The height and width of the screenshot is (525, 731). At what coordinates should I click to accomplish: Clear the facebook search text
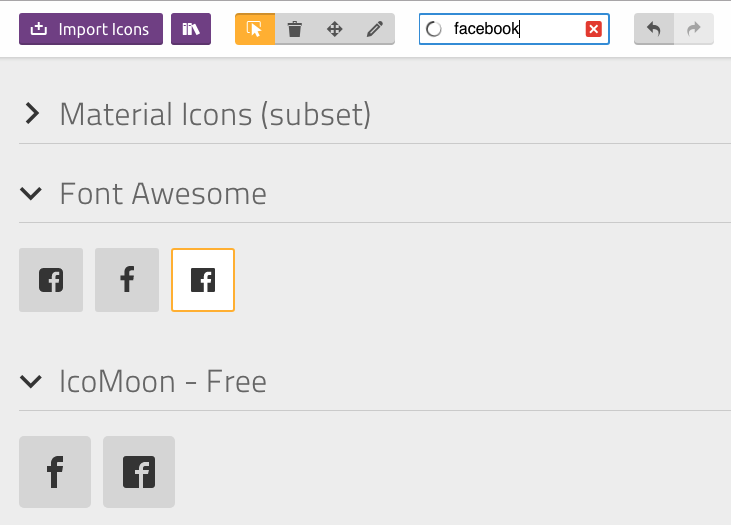click(593, 29)
